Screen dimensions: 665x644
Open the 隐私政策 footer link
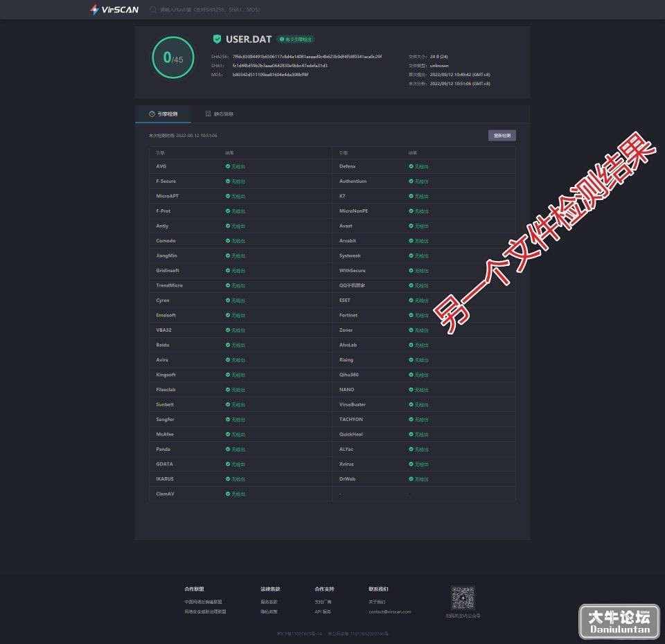(x=269, y=611)
